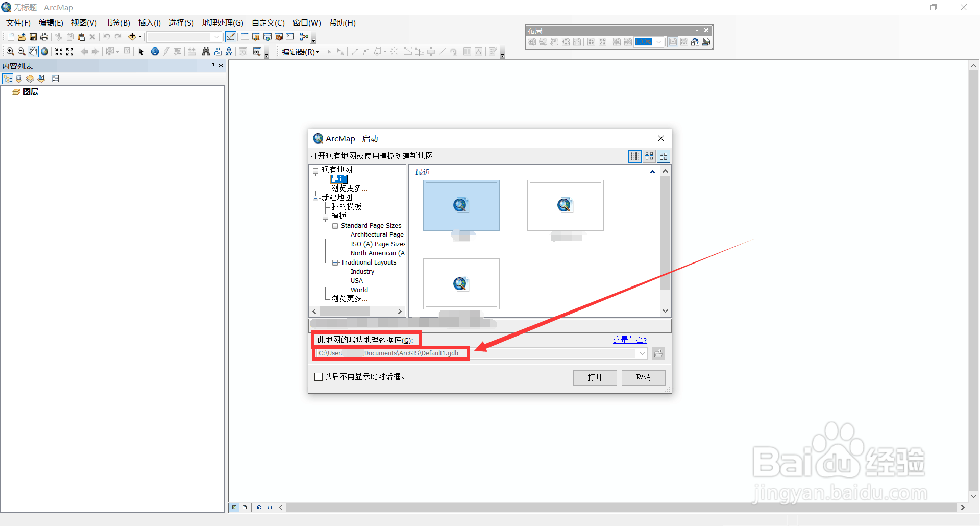This screenshot has height=526, width=980.
Task: Open the Search window icon
Action: [267, 37]
